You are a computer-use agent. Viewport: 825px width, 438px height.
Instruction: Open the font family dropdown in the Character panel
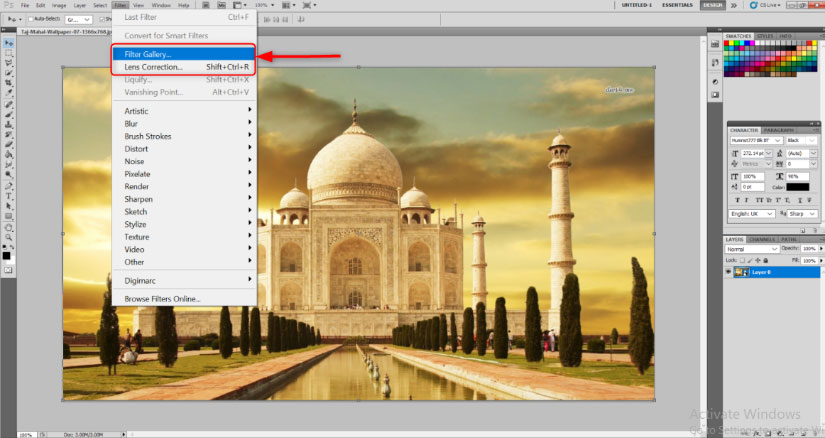[757, 141]
